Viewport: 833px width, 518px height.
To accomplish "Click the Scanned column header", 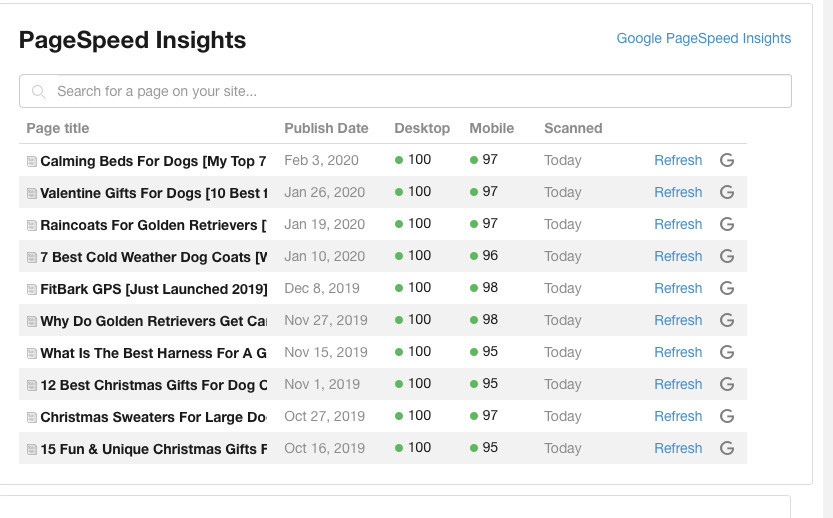I will pos(573,128).
